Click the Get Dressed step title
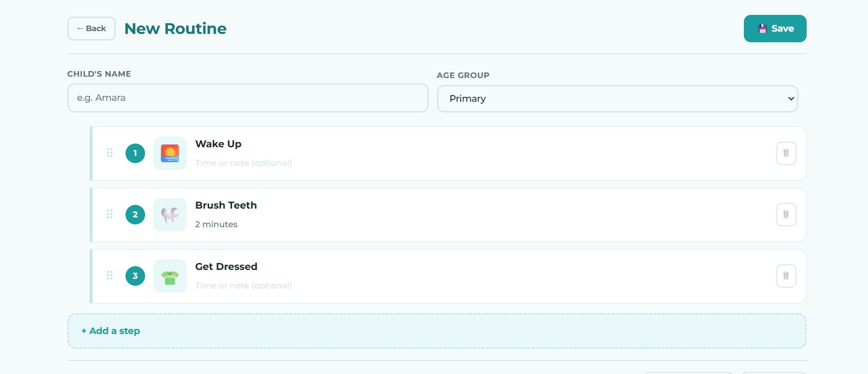Screen dimensions: 868x374 pyautogui.click(x=226, y=267)
